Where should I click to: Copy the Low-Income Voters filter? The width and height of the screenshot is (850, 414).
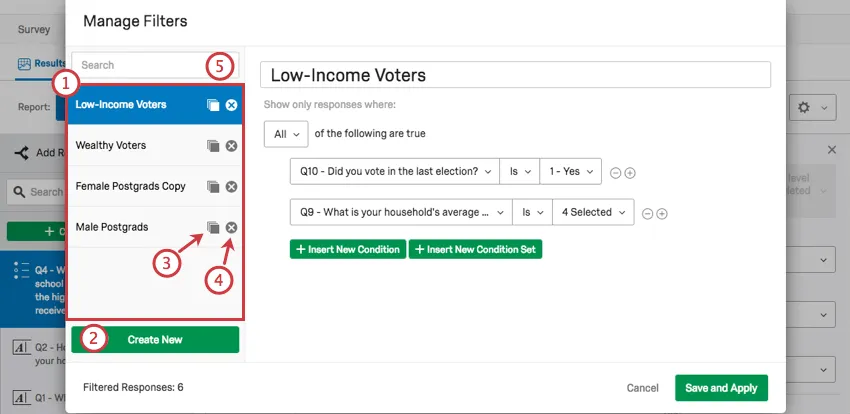(213, 105)
